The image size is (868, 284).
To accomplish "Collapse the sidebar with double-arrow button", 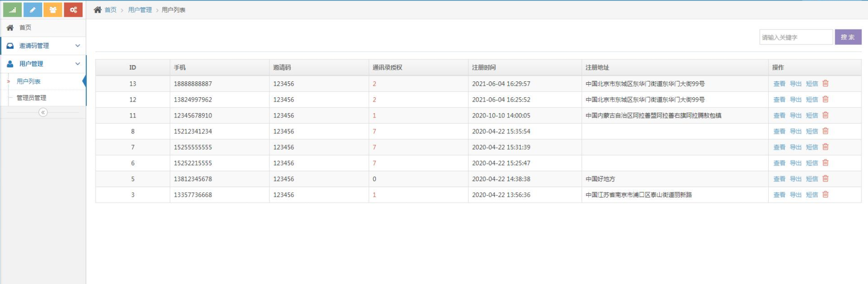I will click(x=43, y=112).
